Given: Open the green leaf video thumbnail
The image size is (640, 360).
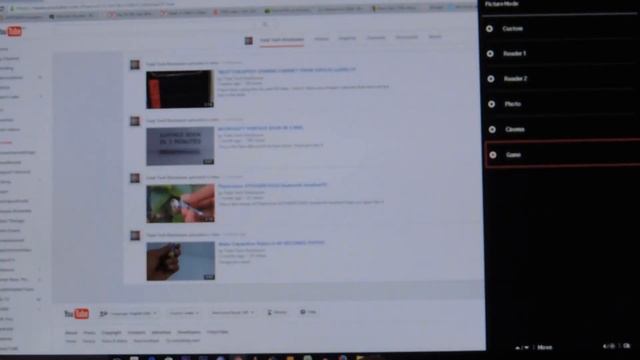Looking at the screenshot, I should tap(180, 203).
